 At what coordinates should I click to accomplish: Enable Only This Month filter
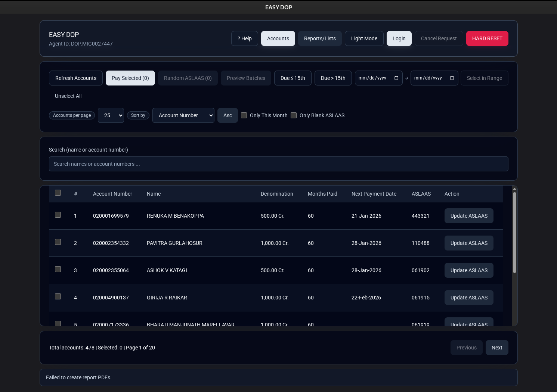pyautogui.click(x=244, y=115)
